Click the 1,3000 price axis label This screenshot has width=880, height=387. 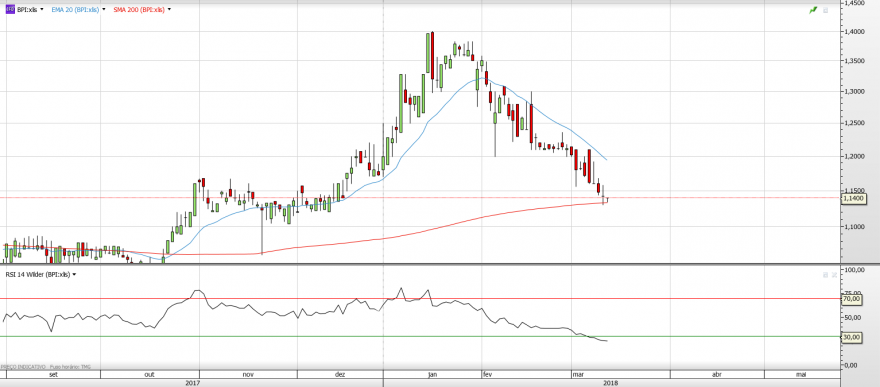coord(855,91)
